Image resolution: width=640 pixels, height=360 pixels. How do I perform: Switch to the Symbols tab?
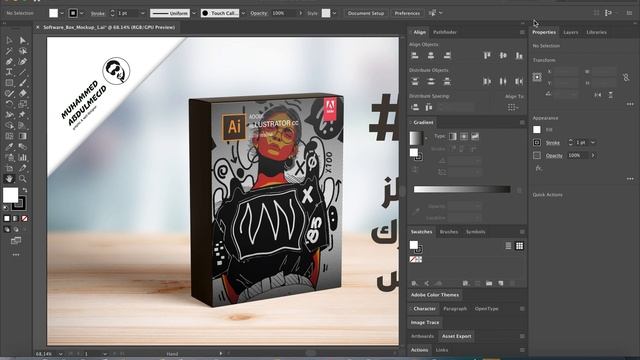click(x=476, y=232)
